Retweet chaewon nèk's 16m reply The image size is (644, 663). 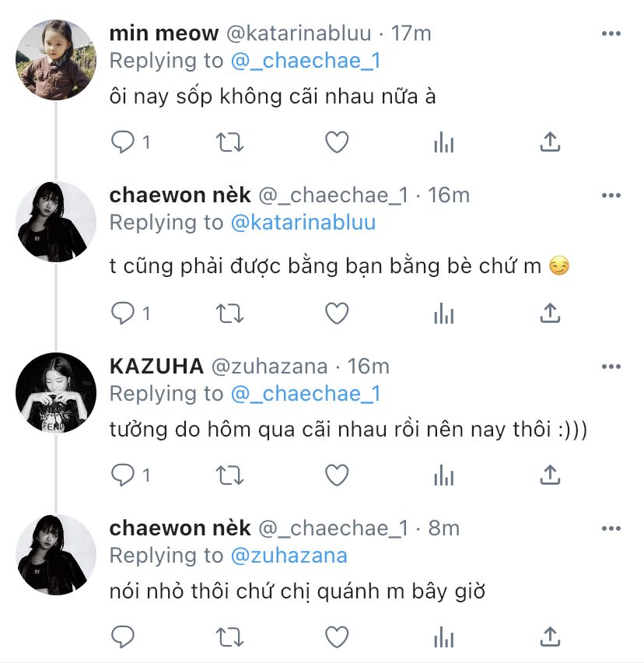[229, 313]
